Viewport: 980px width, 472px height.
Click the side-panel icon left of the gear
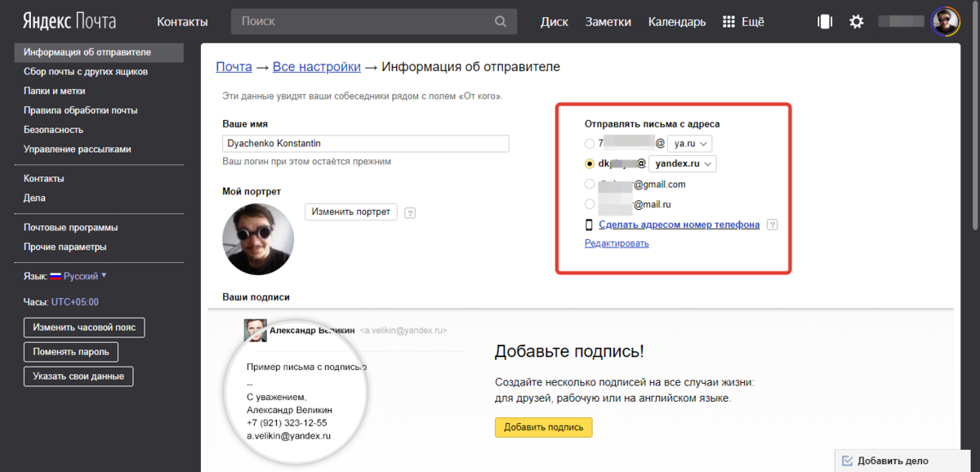click(x=825, y=21)
